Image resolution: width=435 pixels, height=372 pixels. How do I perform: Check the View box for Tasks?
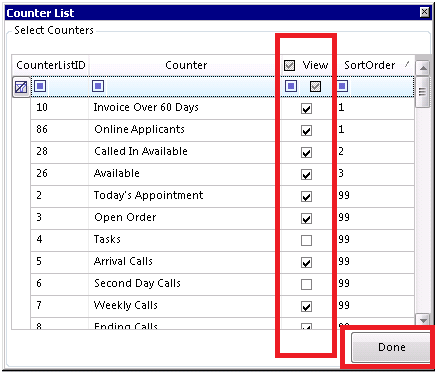306,240
